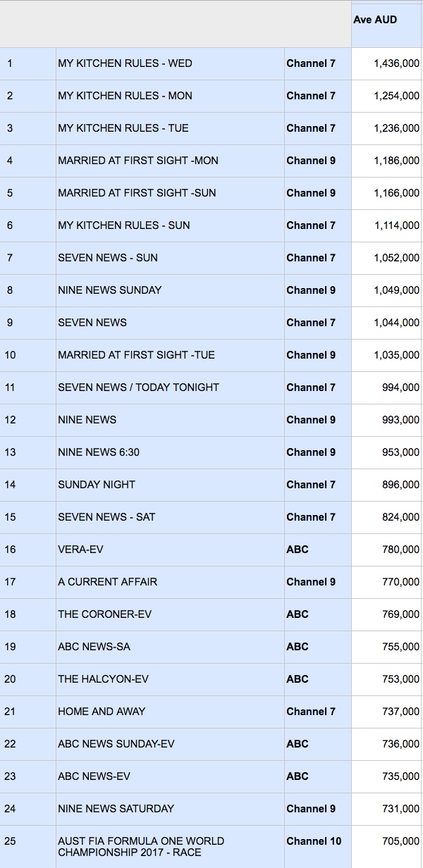Click audience value 1,166,000
Screen dimensions: 423x868
pos(386,193)
